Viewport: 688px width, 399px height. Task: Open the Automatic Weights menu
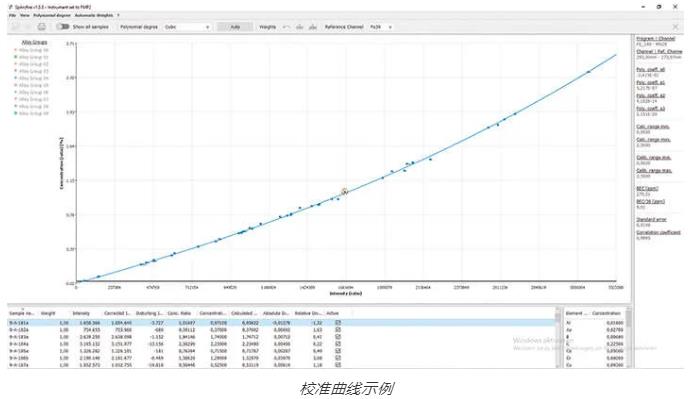click(93, 15)
